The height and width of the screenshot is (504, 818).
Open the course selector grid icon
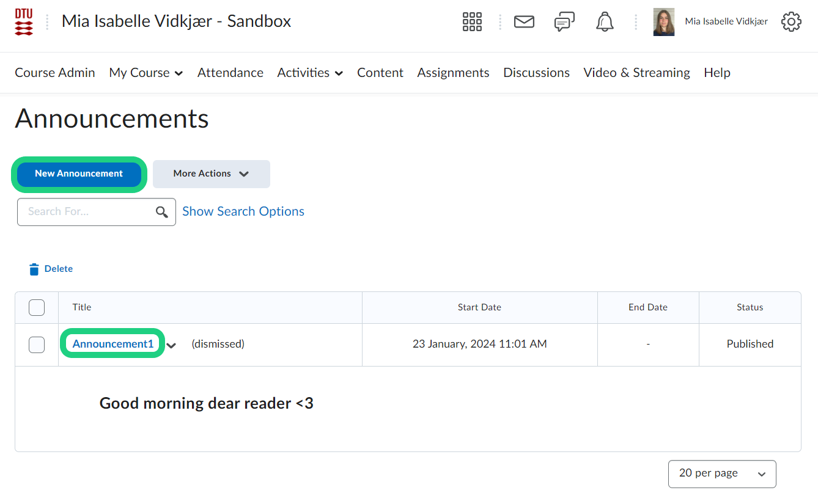pyautogui.click(x=472, y=22)
